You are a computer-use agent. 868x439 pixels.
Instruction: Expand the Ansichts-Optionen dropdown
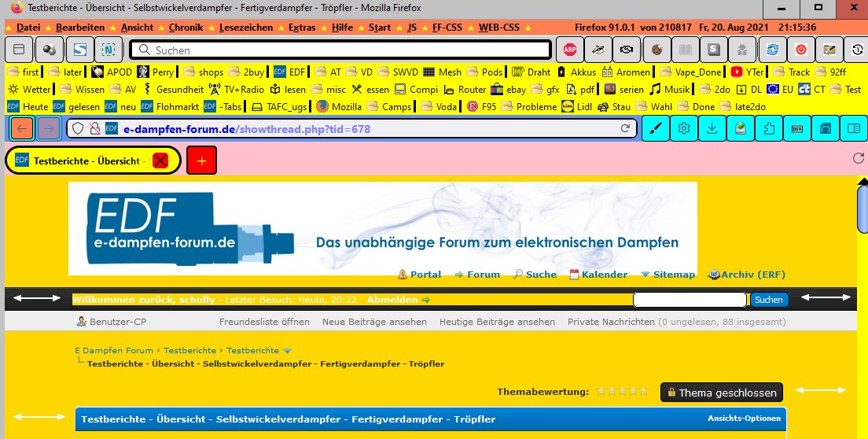click(744, 419)
